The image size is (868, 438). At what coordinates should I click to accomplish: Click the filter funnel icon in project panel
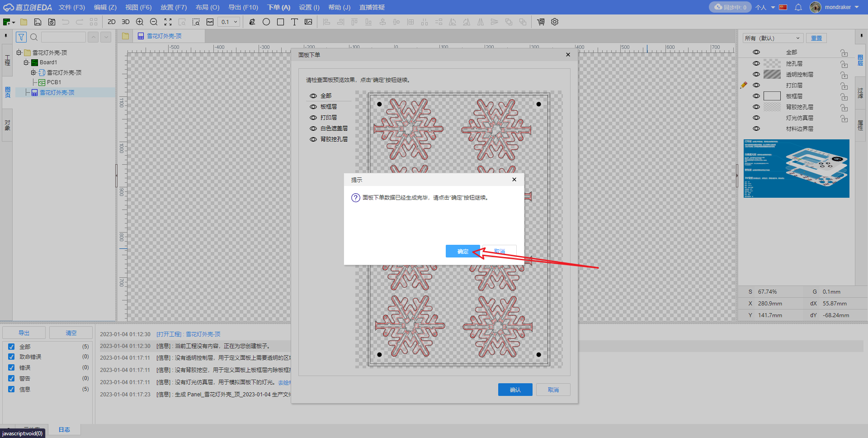pos(21,37)
